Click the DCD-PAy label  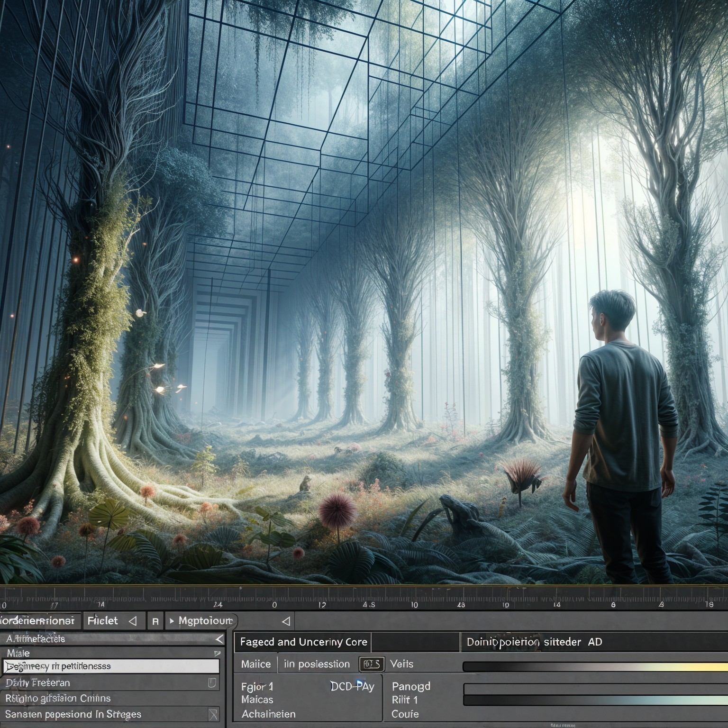(x=352, y=686)
